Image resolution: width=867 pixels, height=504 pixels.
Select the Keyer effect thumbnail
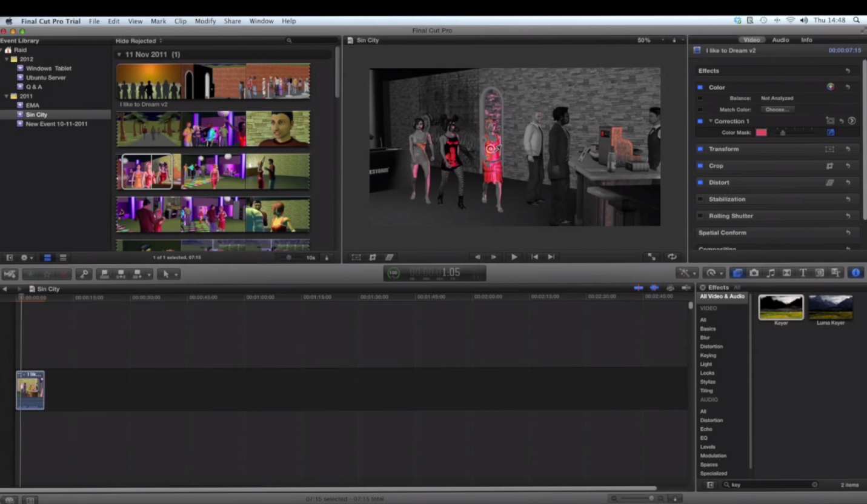tap(780, 306)
